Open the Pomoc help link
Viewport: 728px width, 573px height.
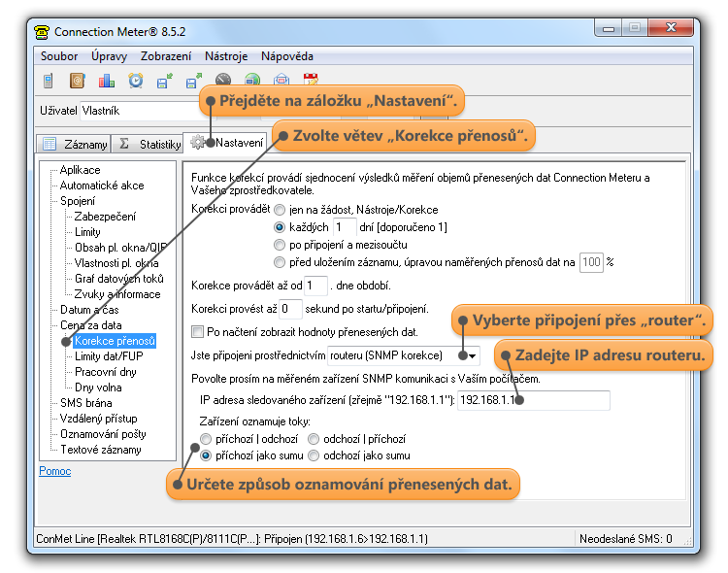pyautogui.click(x=54, y=471)
